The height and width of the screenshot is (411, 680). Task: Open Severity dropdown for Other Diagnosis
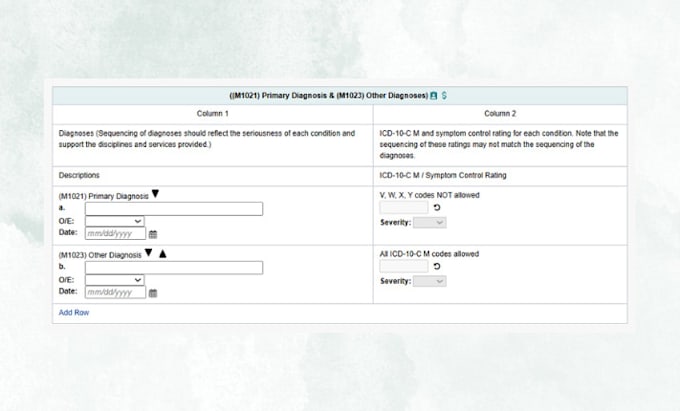tap(429, 281)
